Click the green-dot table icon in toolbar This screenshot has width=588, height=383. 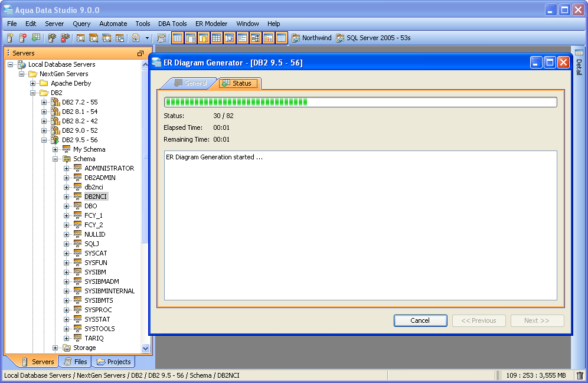[x=36, y=38]
